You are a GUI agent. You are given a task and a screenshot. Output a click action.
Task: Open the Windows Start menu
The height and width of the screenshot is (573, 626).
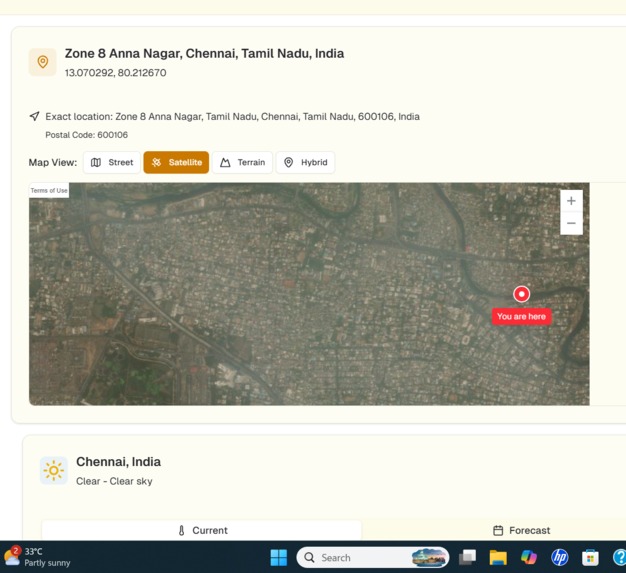coord(279,557)
